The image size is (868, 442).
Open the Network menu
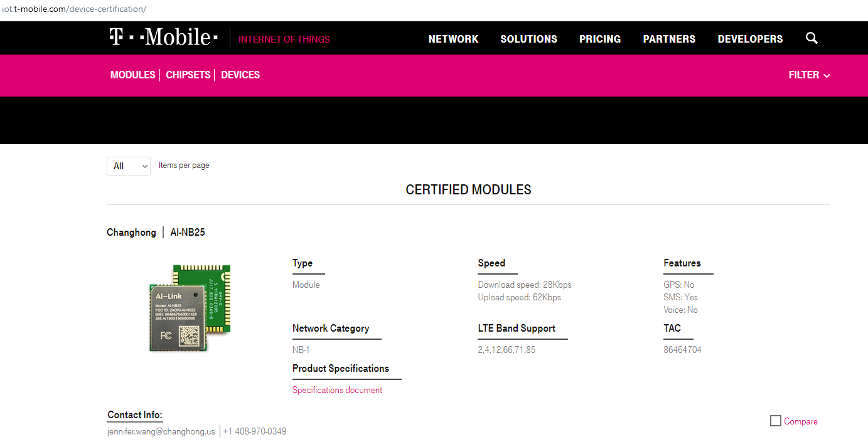(453, 39)
